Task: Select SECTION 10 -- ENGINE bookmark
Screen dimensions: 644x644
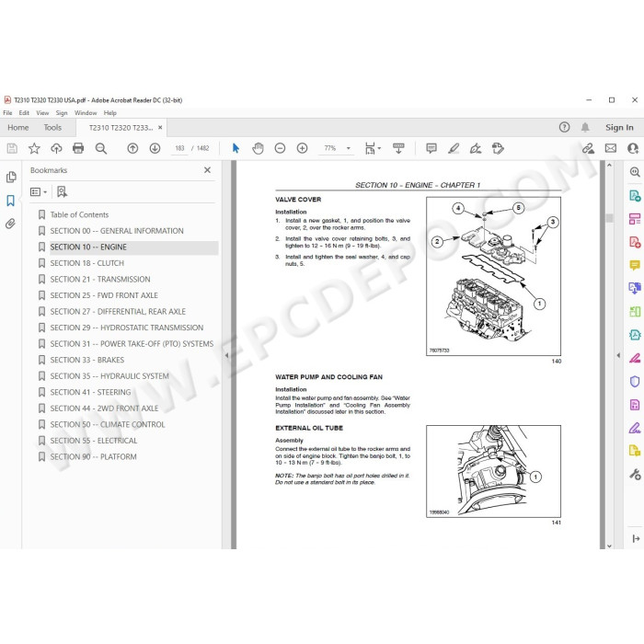Action: coord(88,247)
